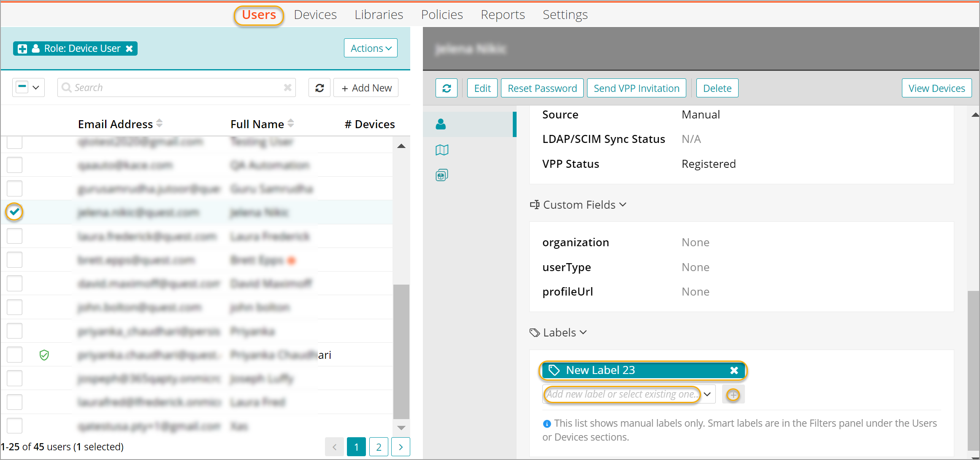
Task: Click the Reset Password button
Action: coord(542,88)
